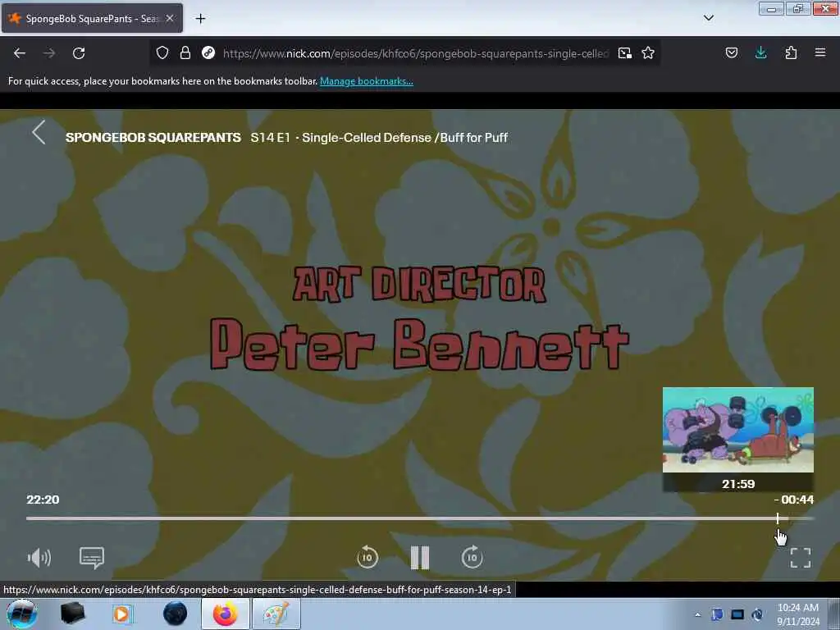The height and width of the screenshot is (630, 840).
Task: Bookmark this page with the star
Action: coord(648,52)
